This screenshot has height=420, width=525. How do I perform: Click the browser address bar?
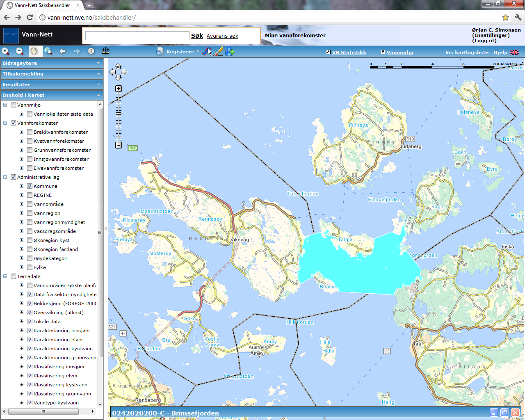pyautogui.click(x=269, y=17)
